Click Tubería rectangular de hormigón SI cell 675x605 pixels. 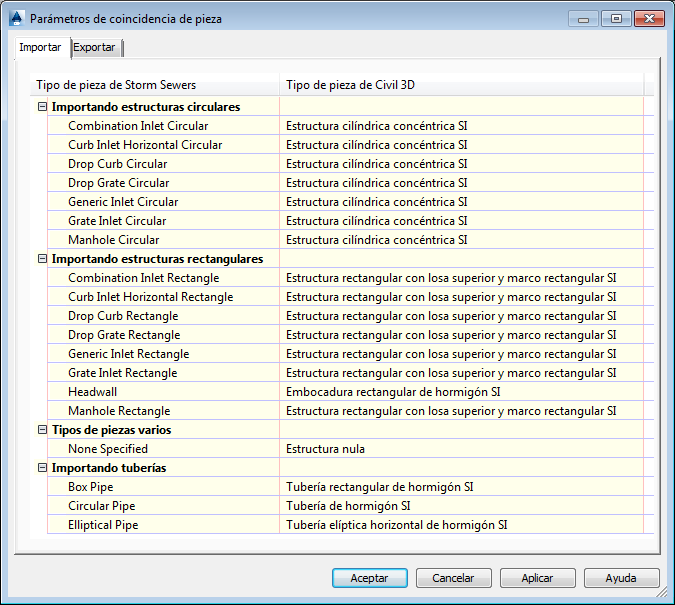[461, 487]
